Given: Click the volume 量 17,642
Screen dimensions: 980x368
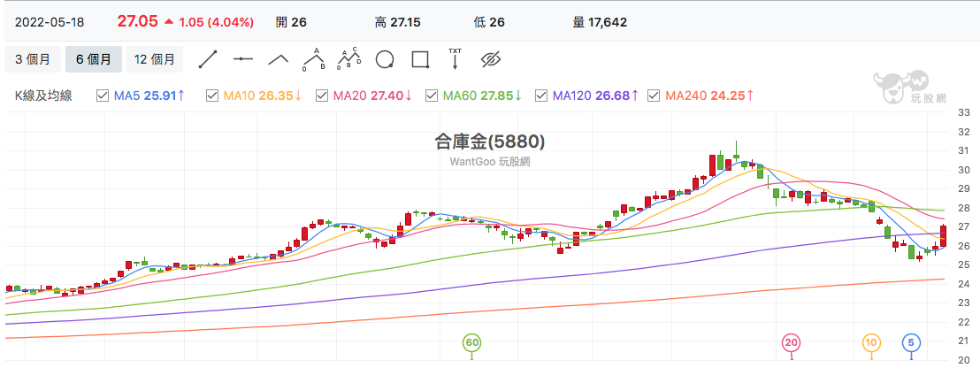Looking at the screenshot, I should click(600, 22).
